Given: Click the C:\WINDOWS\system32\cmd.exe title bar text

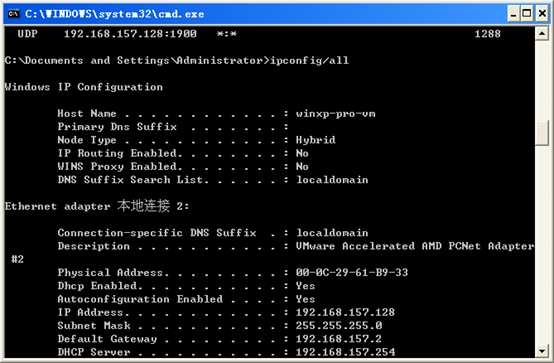Looking at the screenshot, I should pos(114,14).
